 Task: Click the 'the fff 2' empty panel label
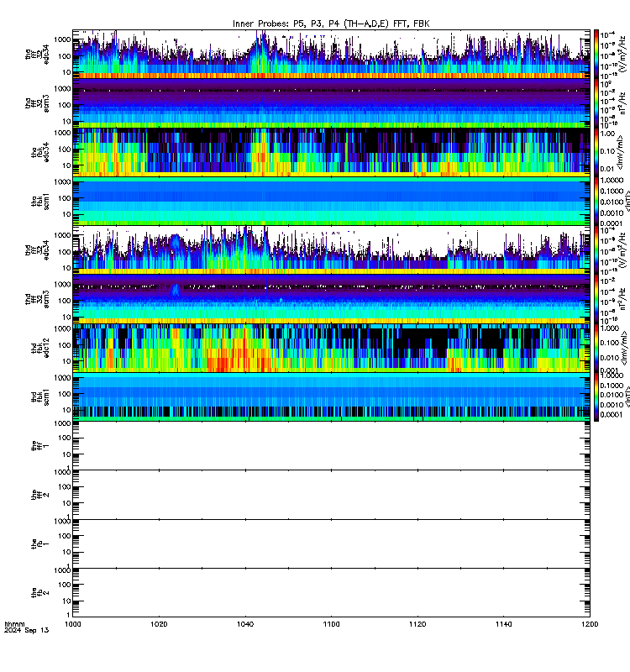(40, 495)
